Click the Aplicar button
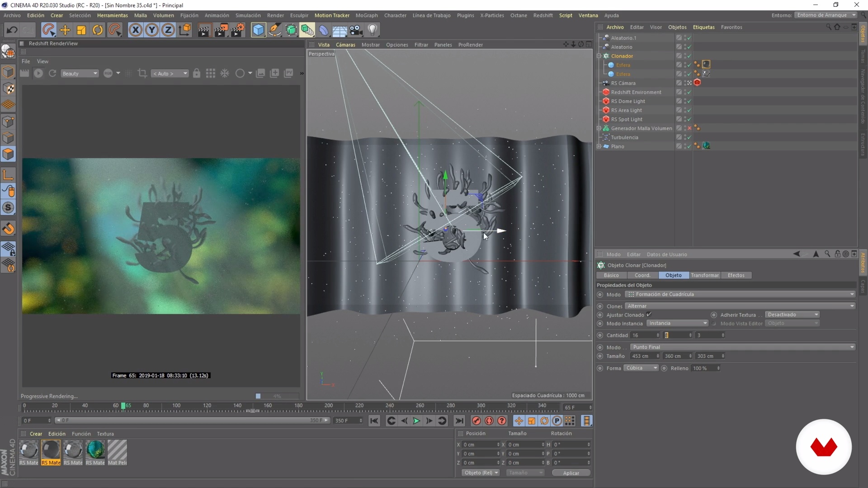This screenshot has height=488, width=868. (x=571, y=473)
